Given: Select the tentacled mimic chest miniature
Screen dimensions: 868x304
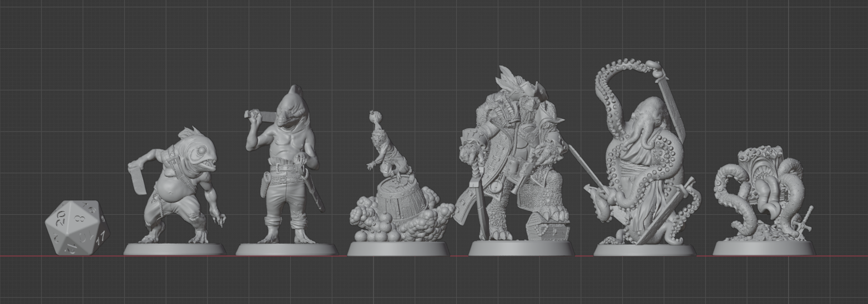Looking at the screenshot, I should tap(764, 200).
